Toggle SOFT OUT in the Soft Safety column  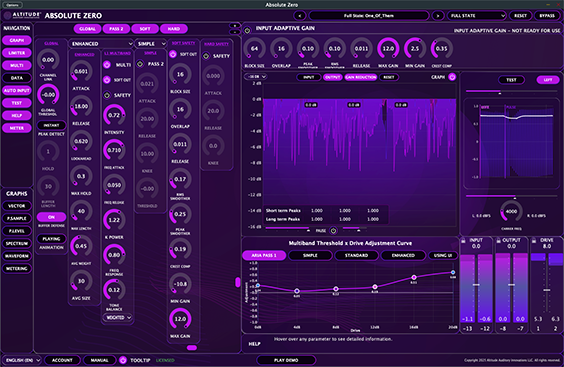pyautogui.click(x=173, y=54)
